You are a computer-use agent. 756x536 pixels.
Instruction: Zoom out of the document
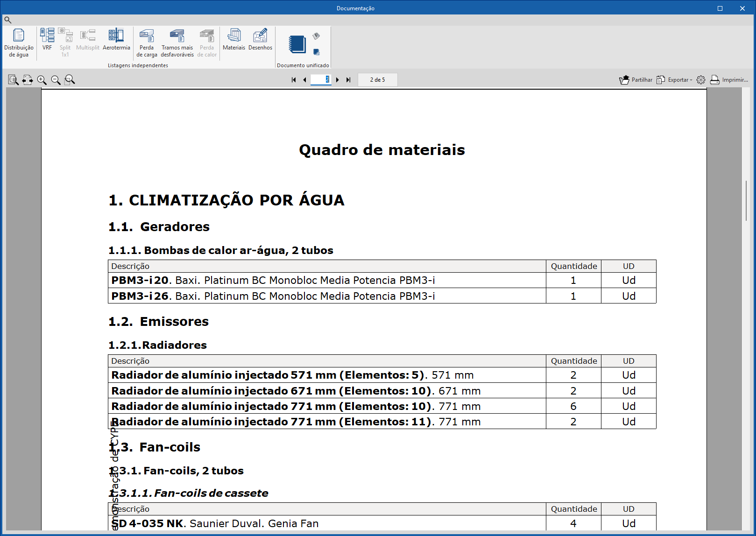coord(56,80)
